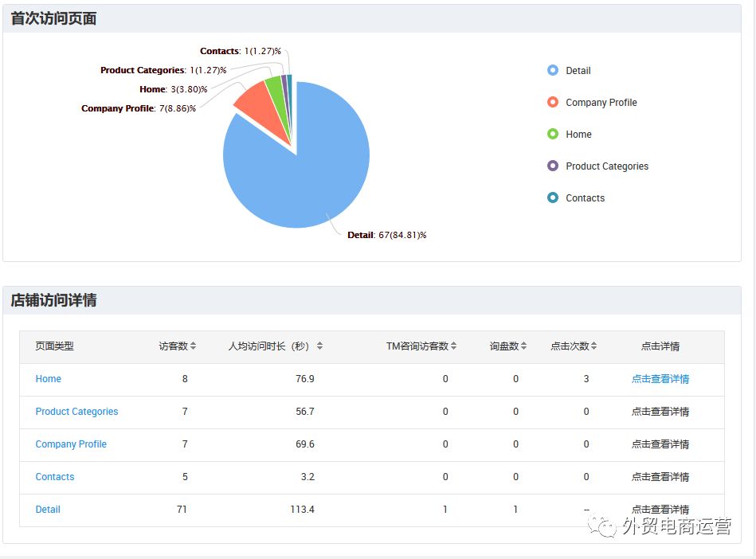Viewport: 756px width, 559px height.
Task: Click the 店铺访问详情 section title
Action: click(x=53, y=300)
